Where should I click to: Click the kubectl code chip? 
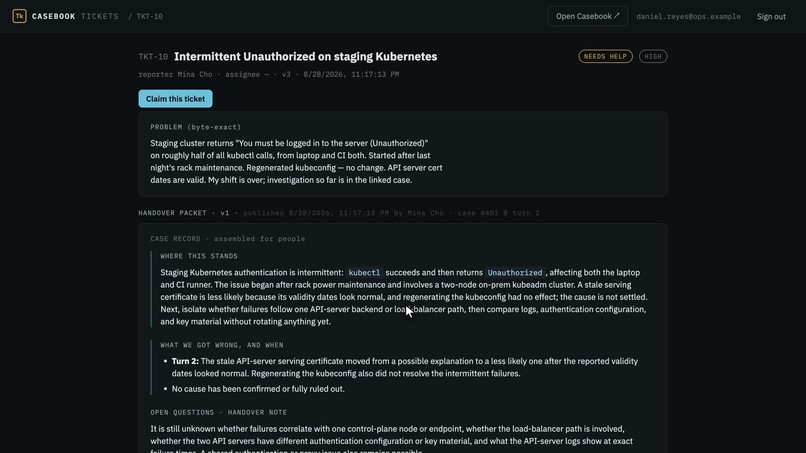364,273
